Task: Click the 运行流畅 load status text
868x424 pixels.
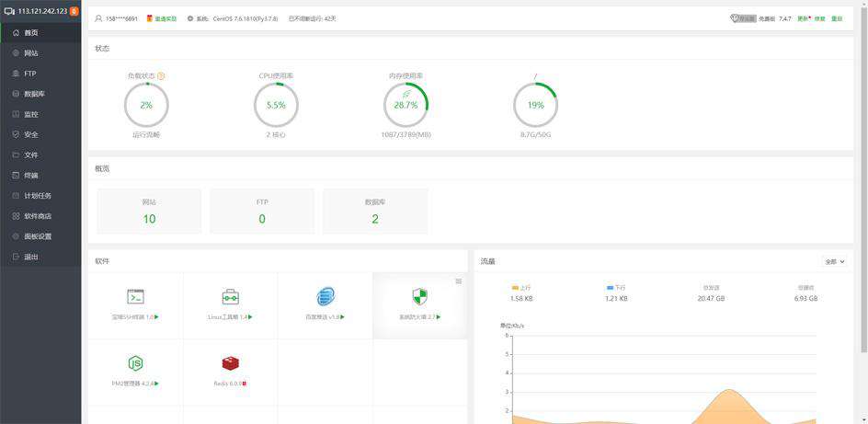Action: [146, 134]
